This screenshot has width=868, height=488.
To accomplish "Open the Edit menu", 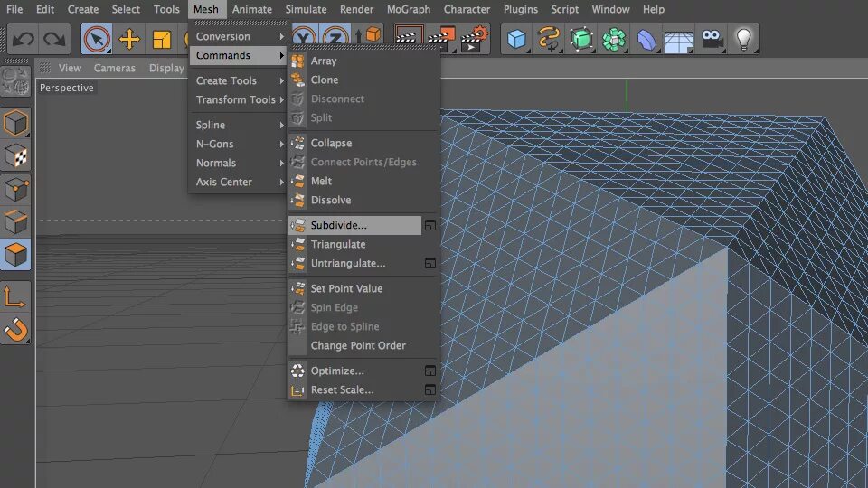I will click(45, 9).
